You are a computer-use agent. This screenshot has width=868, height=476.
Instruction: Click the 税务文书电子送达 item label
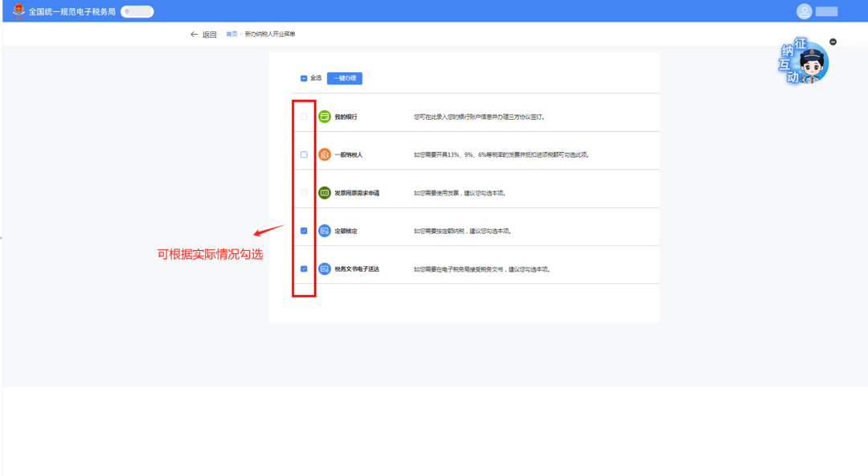click(x=357, y=269)
